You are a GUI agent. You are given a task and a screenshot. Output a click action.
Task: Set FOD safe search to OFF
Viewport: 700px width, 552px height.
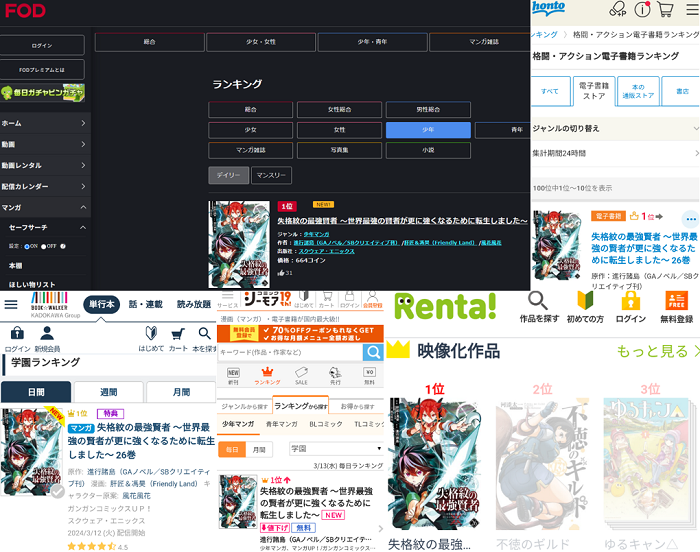point(43,247)
